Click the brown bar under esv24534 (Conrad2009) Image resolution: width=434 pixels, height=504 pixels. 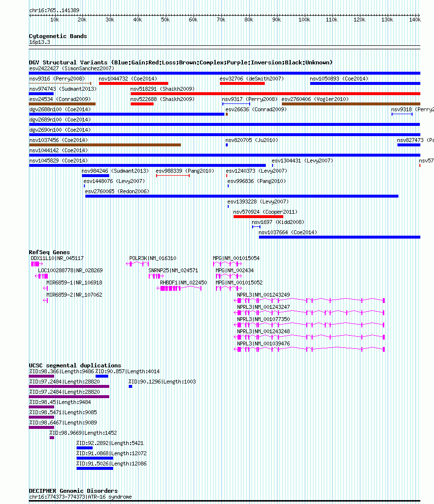click(62, 104)
